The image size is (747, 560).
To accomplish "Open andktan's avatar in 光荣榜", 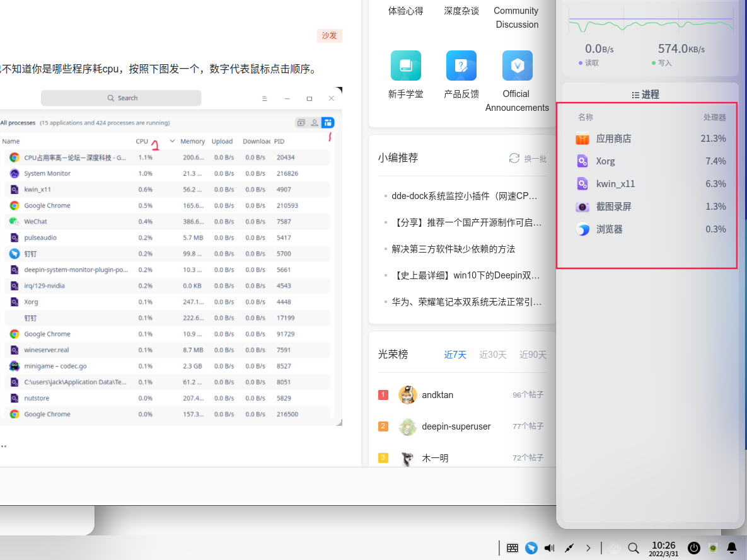I will 407,395.
